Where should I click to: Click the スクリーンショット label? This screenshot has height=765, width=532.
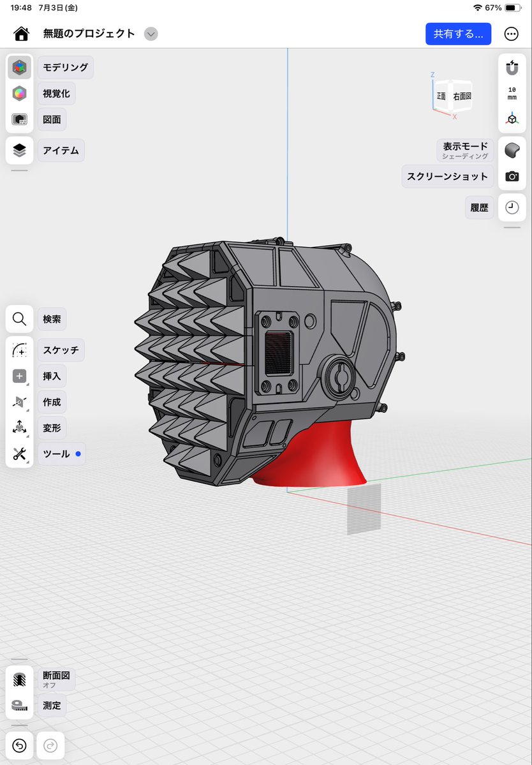point(448,176)
